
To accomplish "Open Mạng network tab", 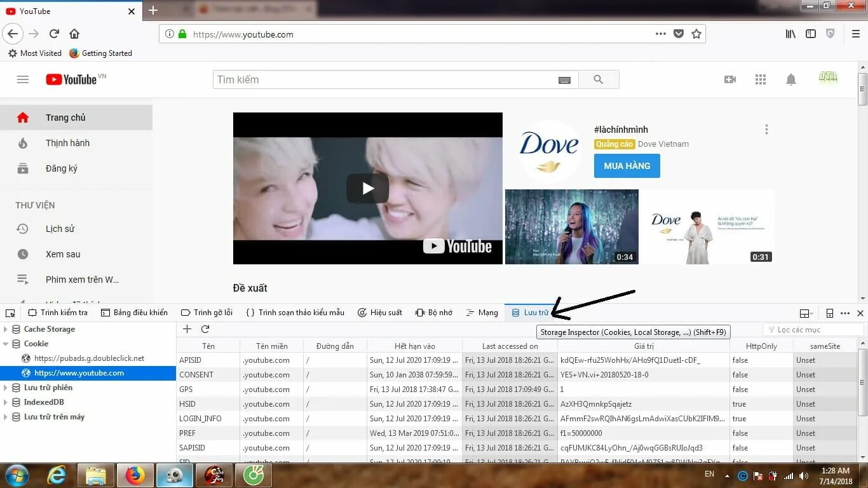I will pyautogui.click(x=482, y=313).
